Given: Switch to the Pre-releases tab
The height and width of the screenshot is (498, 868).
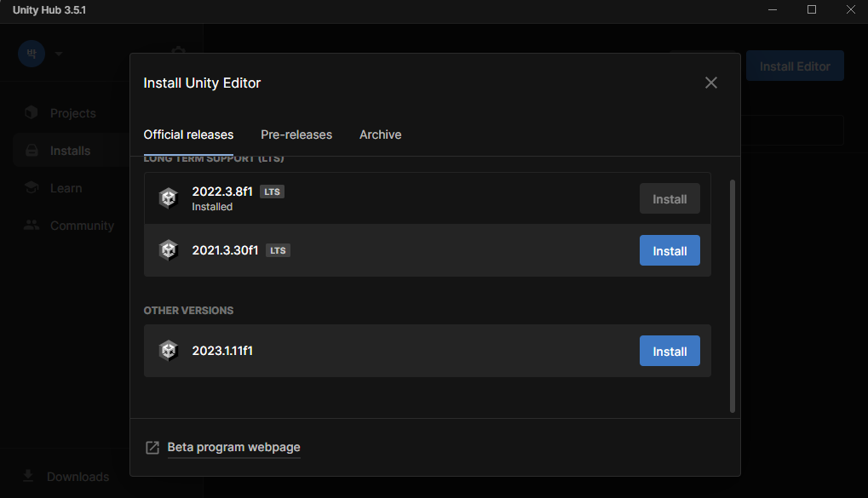Looking at the screenshot, I should pyautogui.click(x=296, y=135).
